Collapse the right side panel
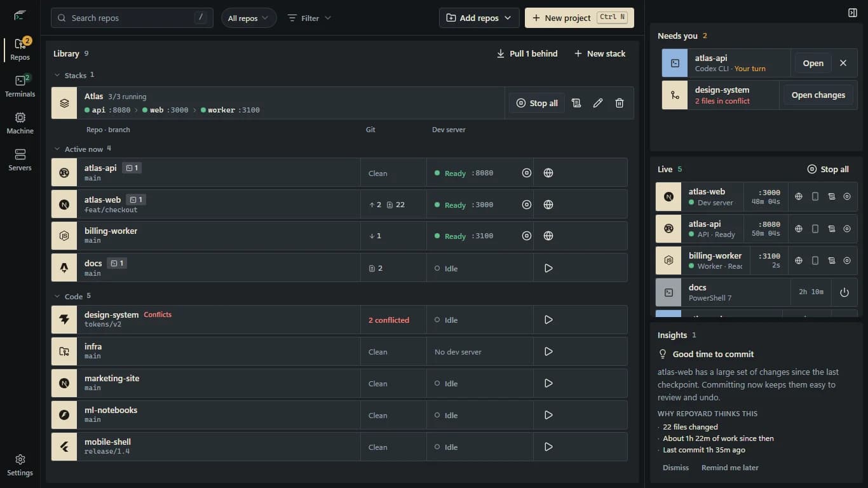Image resolution: width=868 pixels, height=488 pixels. coord(853,13)
